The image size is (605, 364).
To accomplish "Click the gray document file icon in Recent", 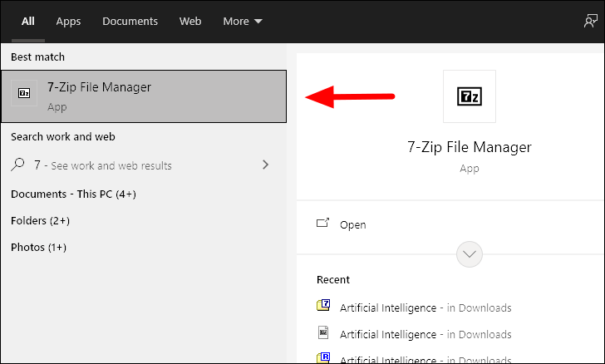I will (323, 332).
